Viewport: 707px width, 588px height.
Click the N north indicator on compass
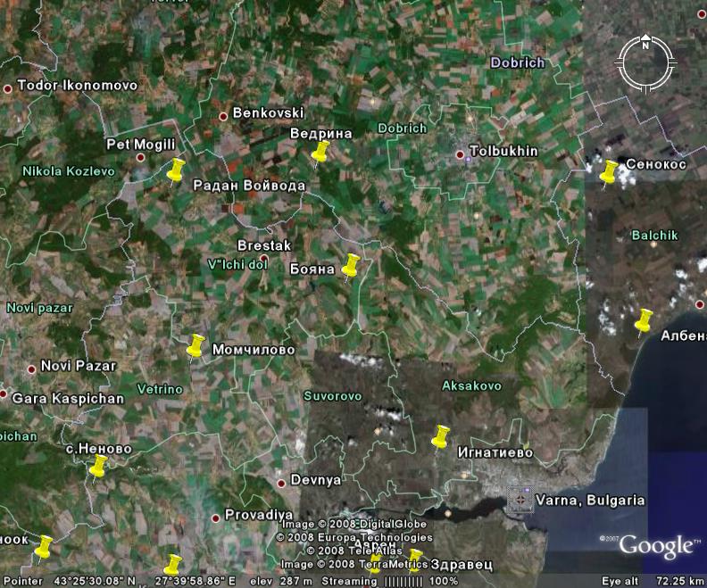point(645,46)
